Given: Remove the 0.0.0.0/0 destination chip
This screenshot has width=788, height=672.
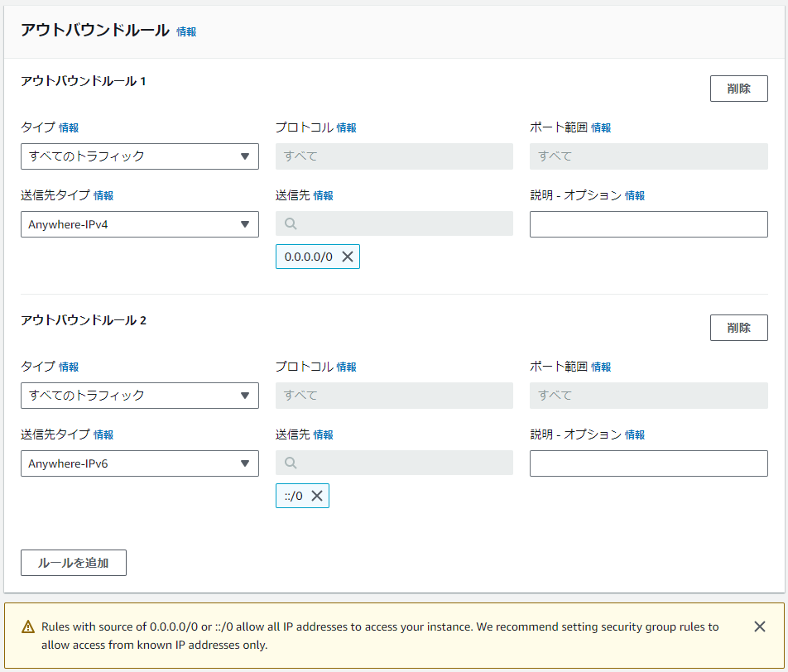Looking at the screenshot, I should 348,257.
